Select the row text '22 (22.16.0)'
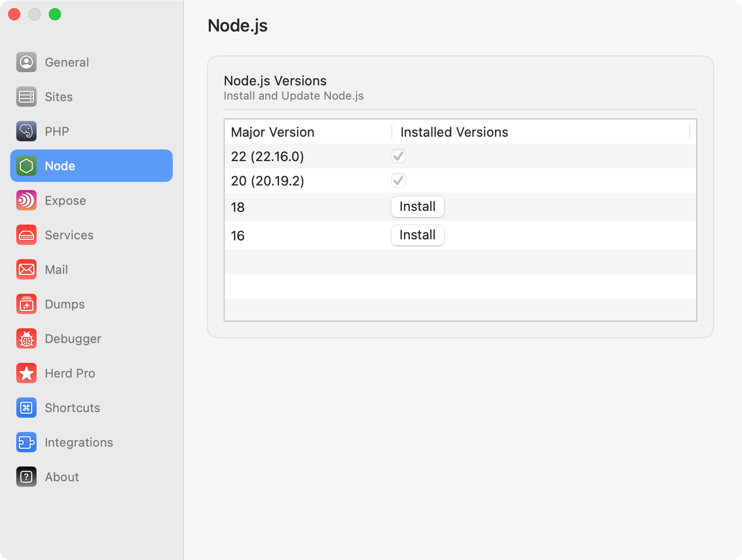This screenshot has height=560, width=742. (267, 157)
